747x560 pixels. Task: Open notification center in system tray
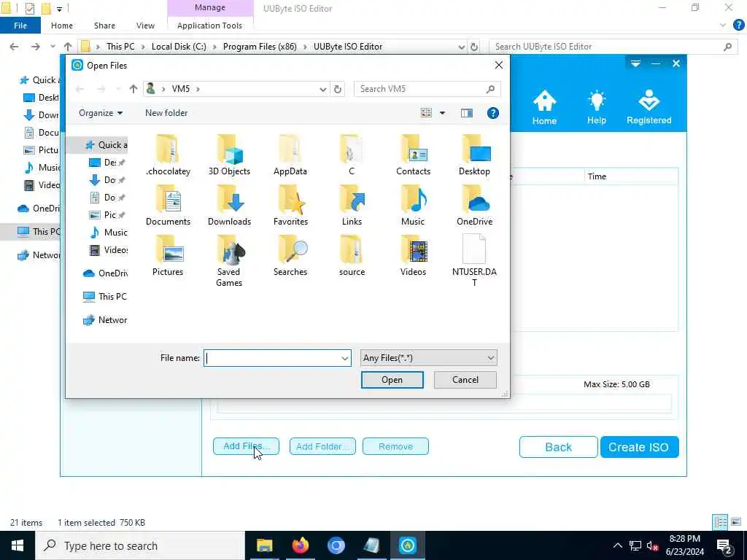(x=724, y=545)
